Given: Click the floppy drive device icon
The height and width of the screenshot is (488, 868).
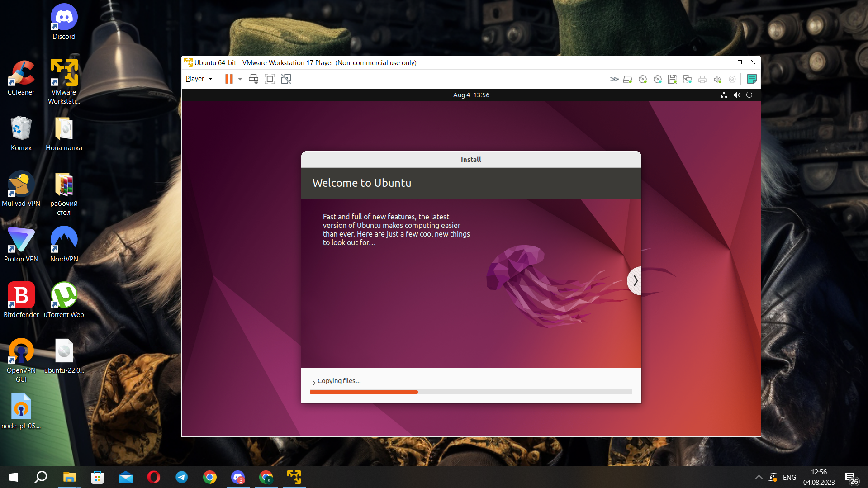Looking at the screenshot, I should [673, 80].
